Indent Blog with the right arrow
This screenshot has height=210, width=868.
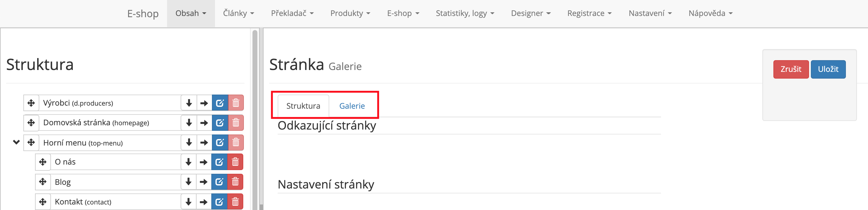(204, 182)
